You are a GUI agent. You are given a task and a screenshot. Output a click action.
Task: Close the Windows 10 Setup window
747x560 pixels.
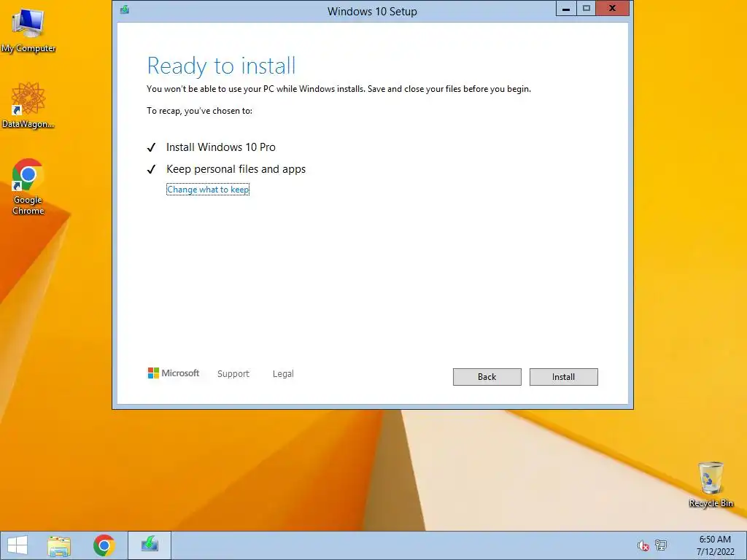coord(613,9)
